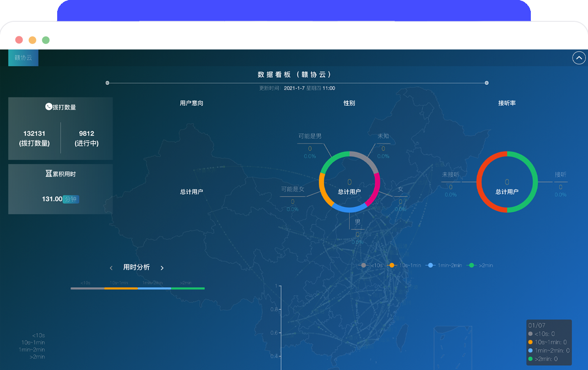Click the 未知 gender label
The image size is (588, 370).
383,136
